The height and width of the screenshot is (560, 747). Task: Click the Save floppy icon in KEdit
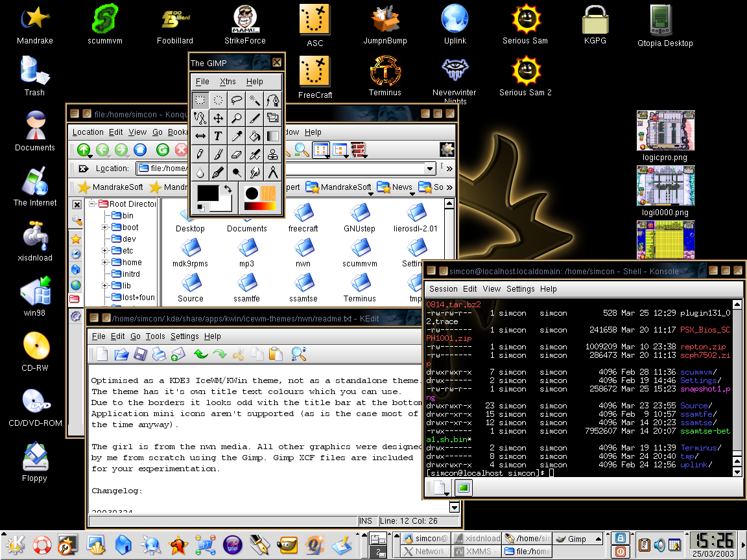[x=140, y=354]
